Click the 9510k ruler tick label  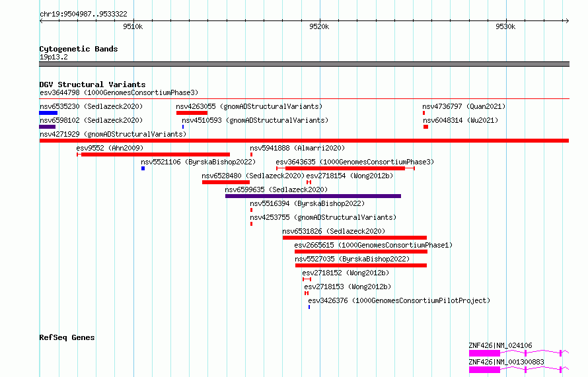pos(133,26)
